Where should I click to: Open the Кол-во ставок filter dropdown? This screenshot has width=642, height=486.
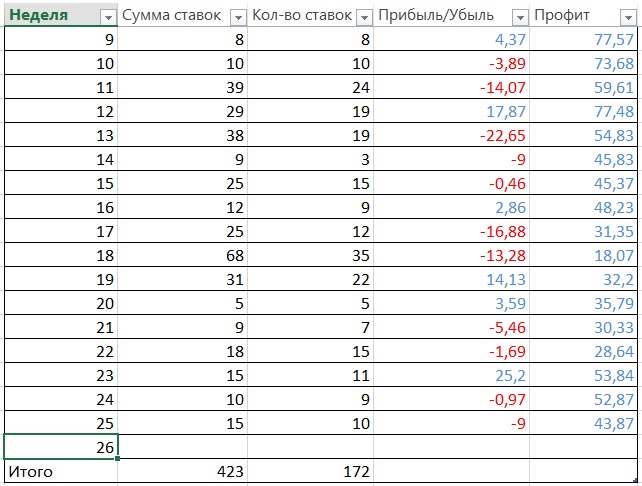tap(364, 18)
